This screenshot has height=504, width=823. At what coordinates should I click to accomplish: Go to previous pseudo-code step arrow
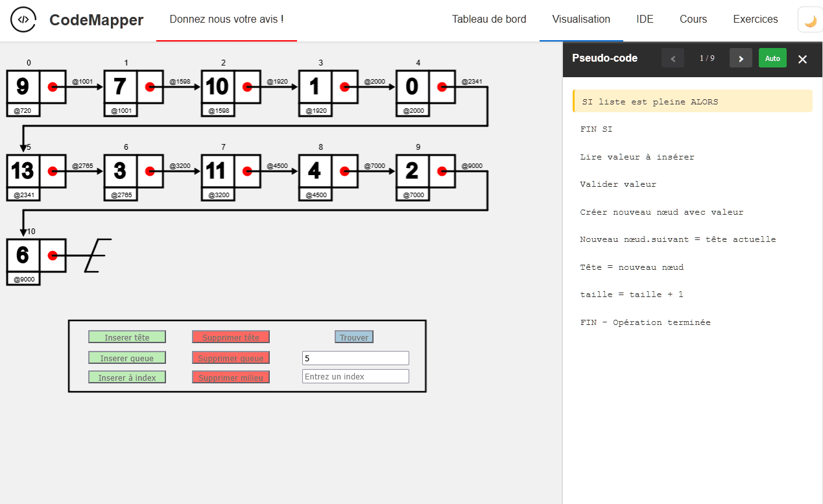[673, 58]
